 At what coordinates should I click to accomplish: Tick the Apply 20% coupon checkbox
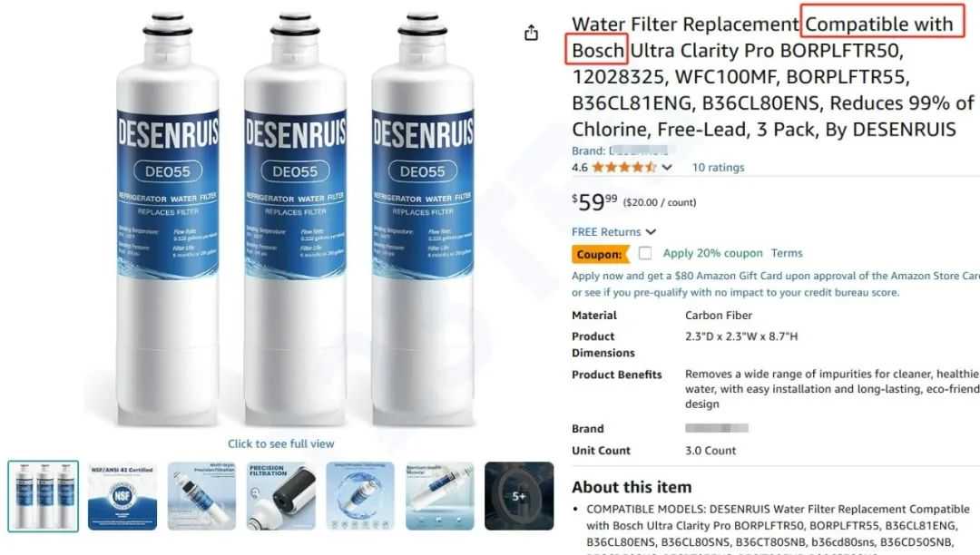click(645, 253)
